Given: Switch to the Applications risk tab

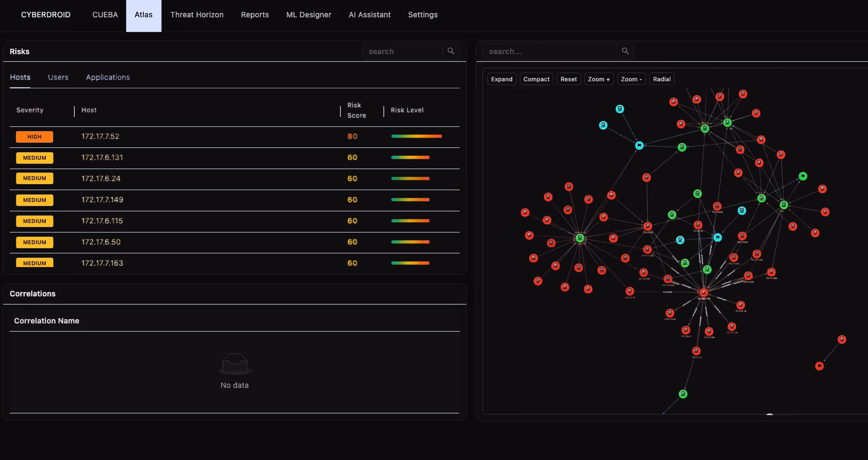Looking at the screenshot, I should pyautogui.click(x=108, y=77).
